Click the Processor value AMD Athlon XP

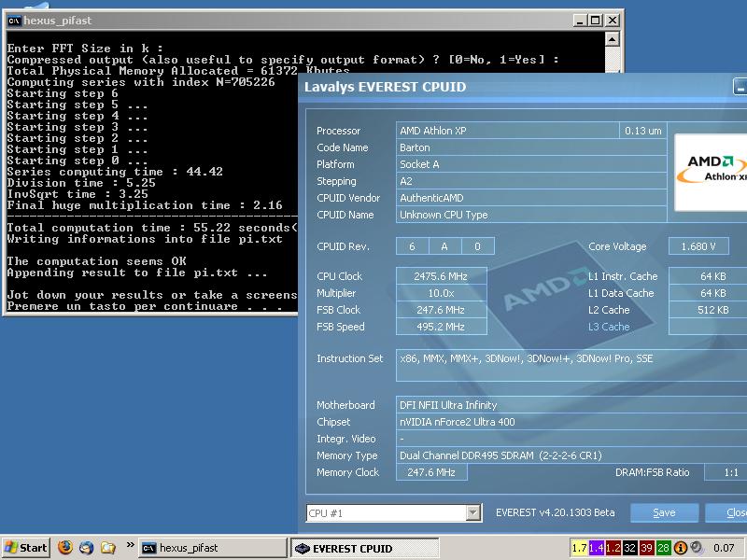(x=507, y=131)
